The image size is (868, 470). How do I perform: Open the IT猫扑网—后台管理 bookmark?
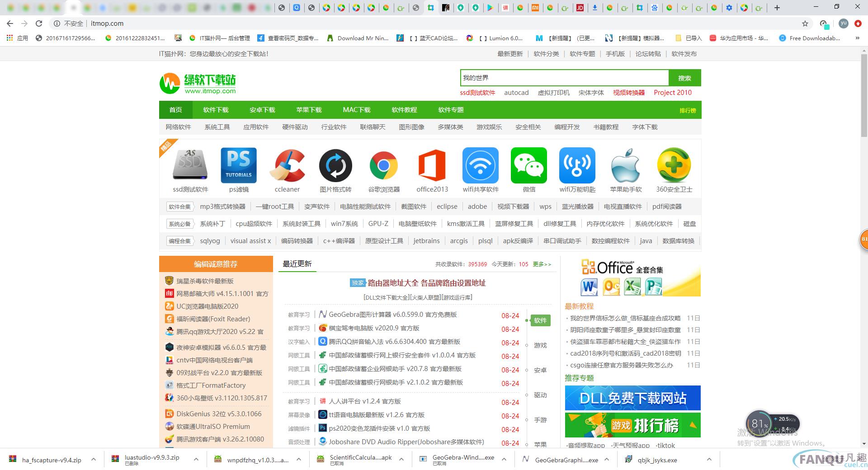click(x=220, y=38)
